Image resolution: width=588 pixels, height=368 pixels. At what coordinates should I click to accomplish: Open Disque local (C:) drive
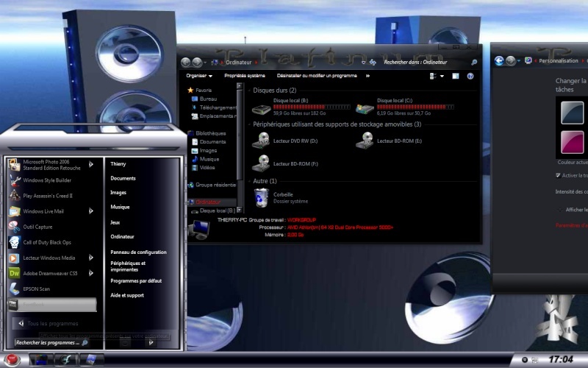coord(405,107)
